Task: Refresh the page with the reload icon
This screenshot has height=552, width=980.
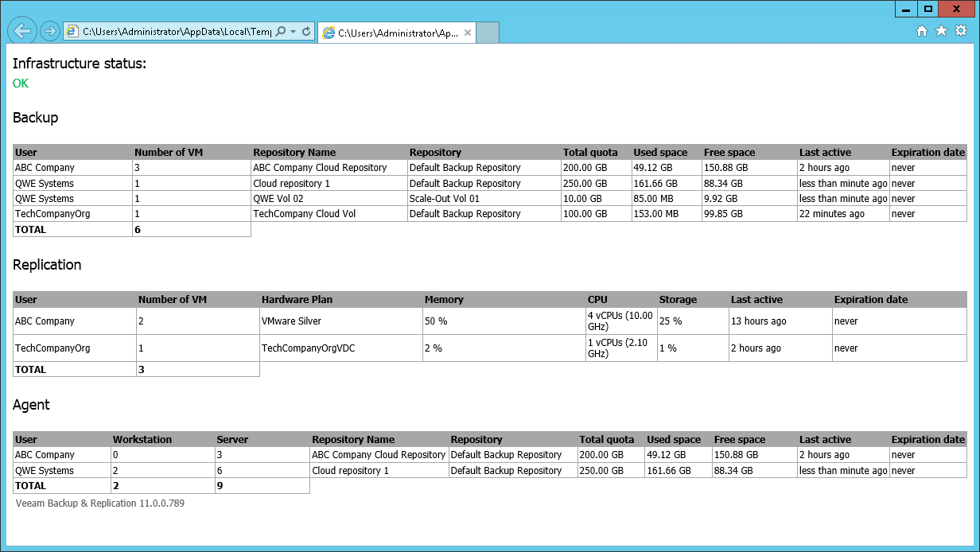Action: [306, 32]
